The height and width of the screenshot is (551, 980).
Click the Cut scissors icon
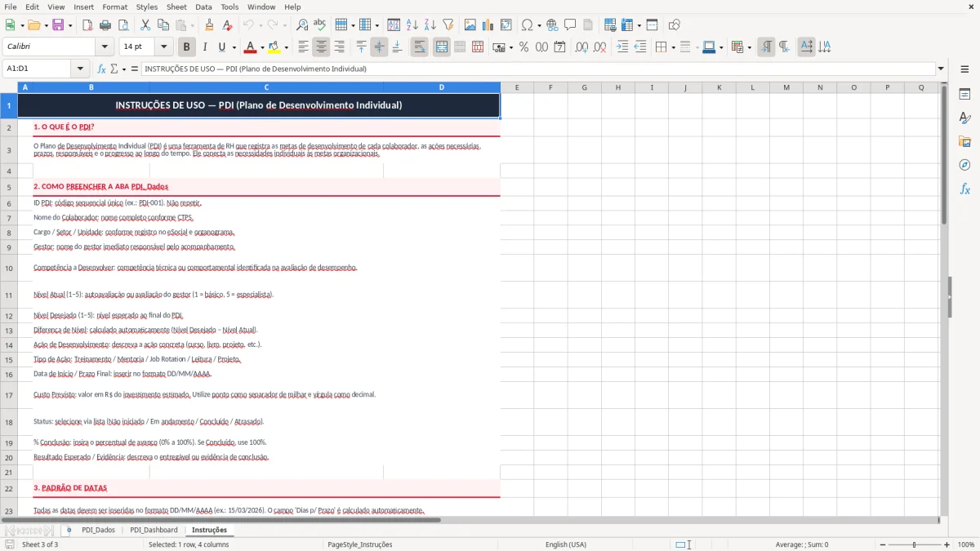pos(145,25)
